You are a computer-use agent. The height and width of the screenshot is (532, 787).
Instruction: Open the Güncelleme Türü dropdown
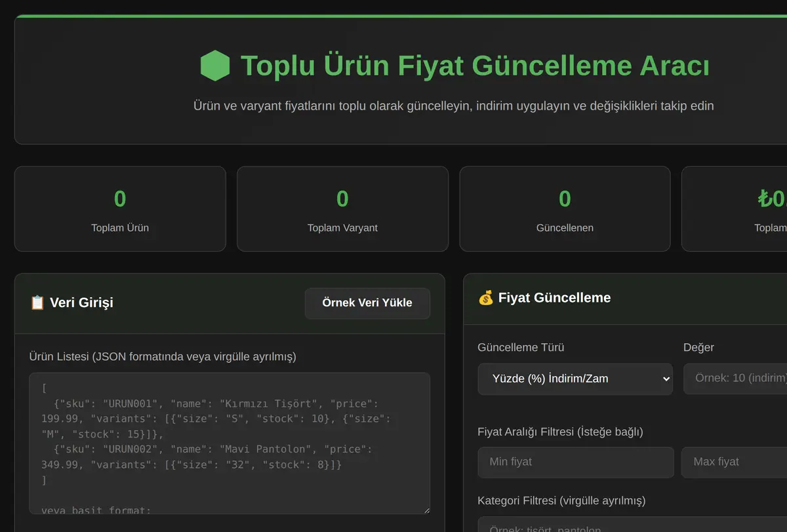(x=575, y=379)
